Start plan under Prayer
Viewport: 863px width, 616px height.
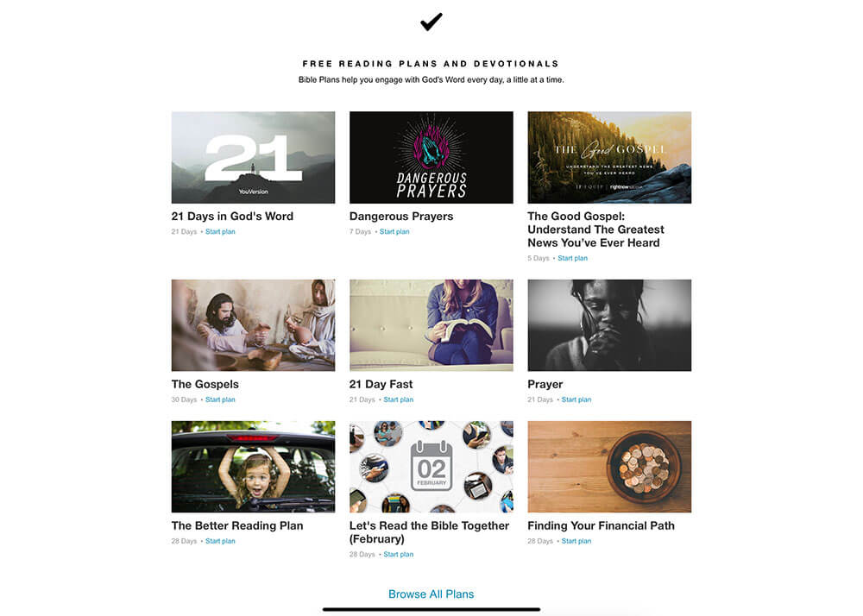(x=576, y=399)
